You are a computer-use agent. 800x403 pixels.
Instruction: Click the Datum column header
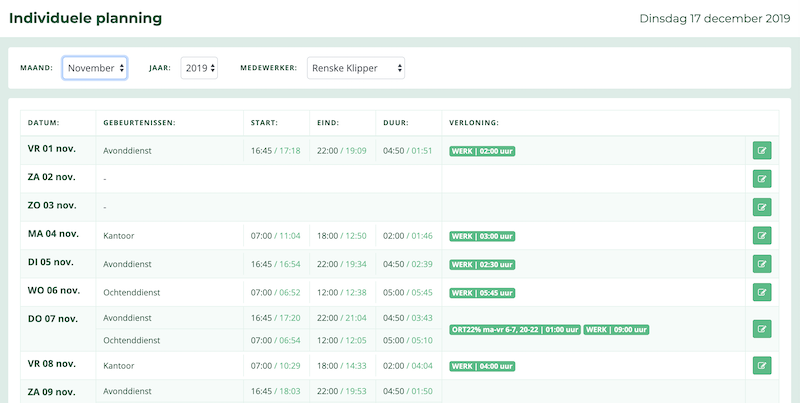tap(44, 123)
